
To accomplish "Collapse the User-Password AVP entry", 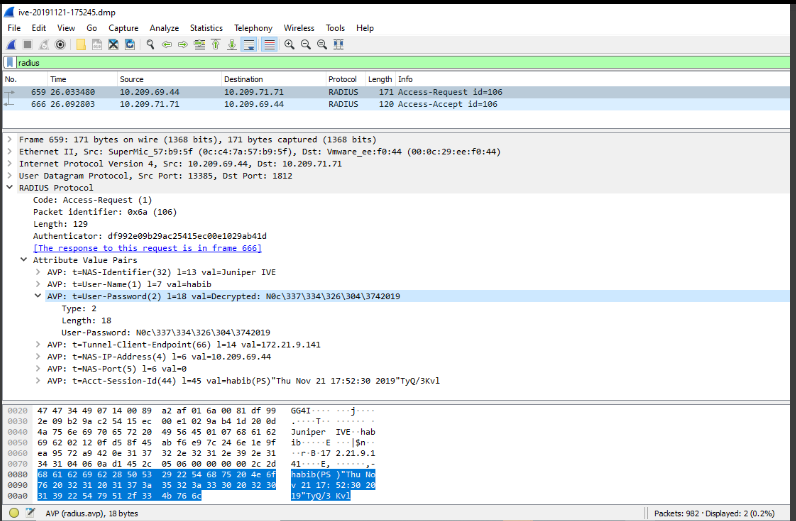I will coord(38,296).
